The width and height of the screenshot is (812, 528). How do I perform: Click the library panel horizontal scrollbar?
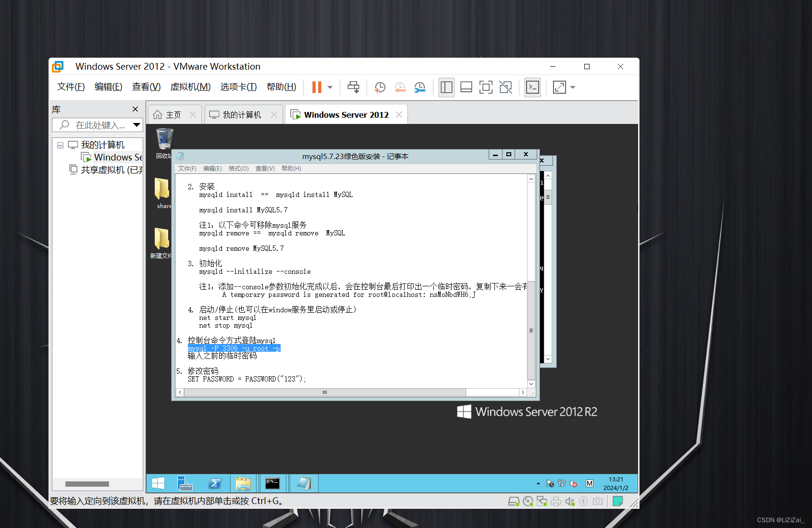tap(87, 484)
